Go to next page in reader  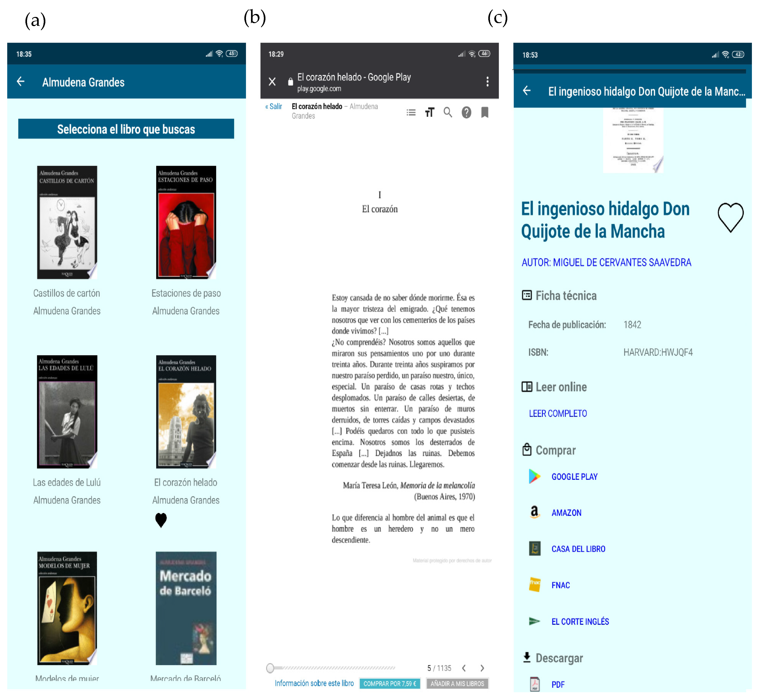[482, 668]
